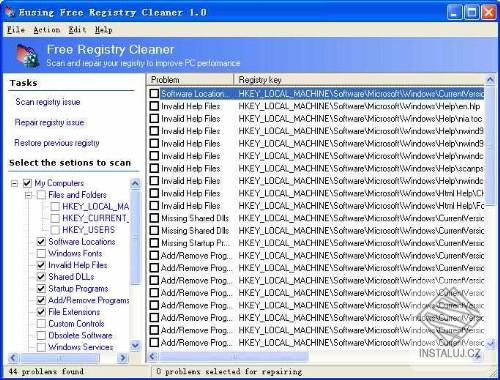Check the HKEY_USERS tree checkbox
The height and width of the screenshot is (380, 500).
[x=55, y=230]
